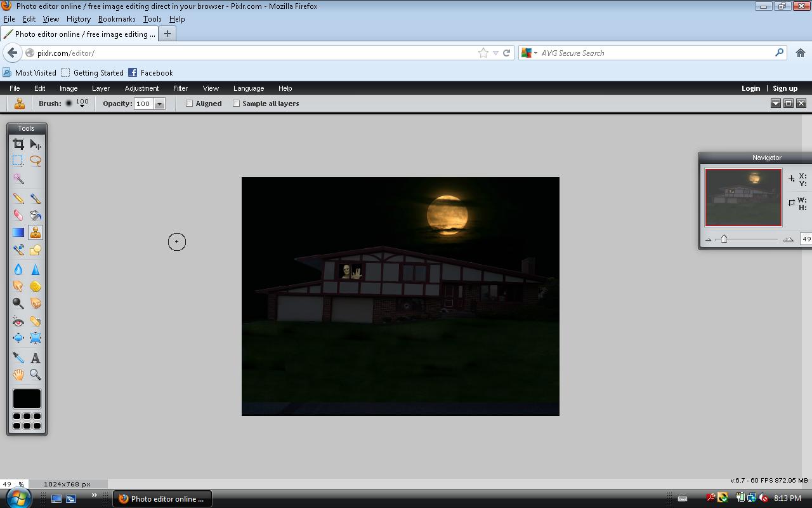812x508 pixels.
Task: Open Pixlr File menu
Action: [15, 88]
